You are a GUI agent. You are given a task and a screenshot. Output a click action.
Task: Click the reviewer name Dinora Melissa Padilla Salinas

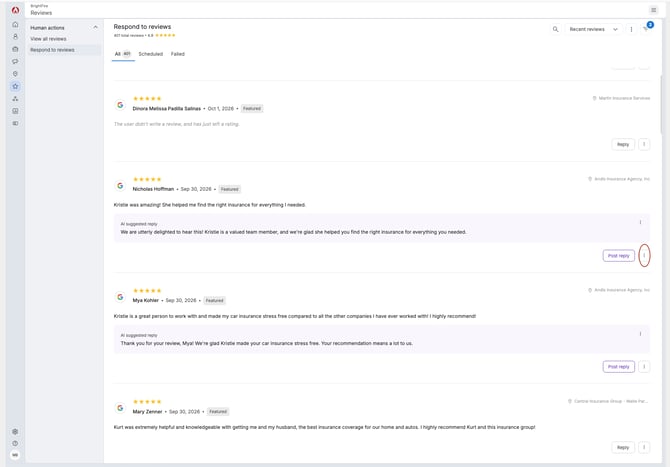[x=166, y=109]
